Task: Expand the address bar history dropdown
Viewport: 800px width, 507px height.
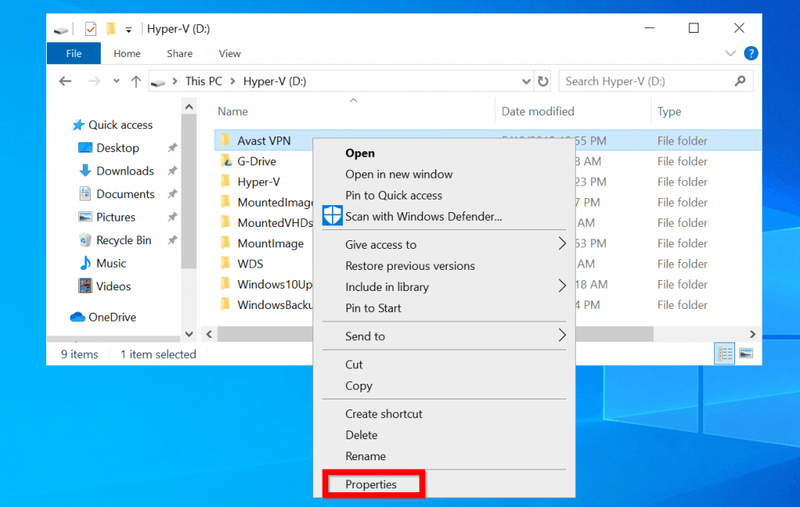Action: coord(526,81)
